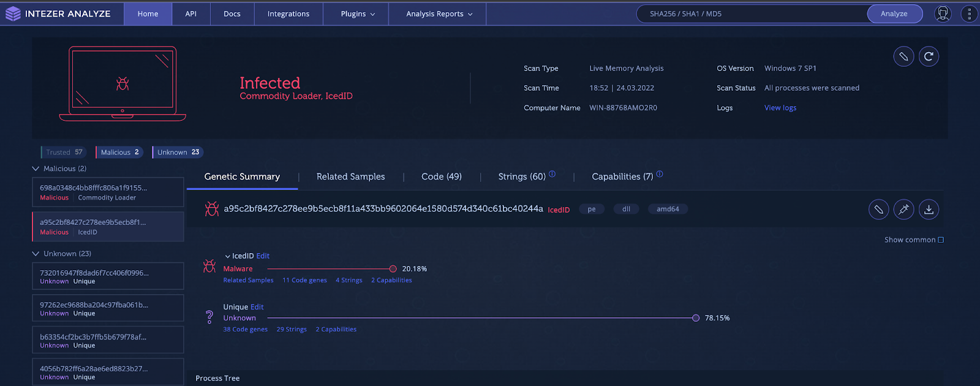Image resolution: width=980 pixels, height=386 pixels.
Task: Open the Analysis Reports dropdown menu
Action: click(x=439, y=13)
